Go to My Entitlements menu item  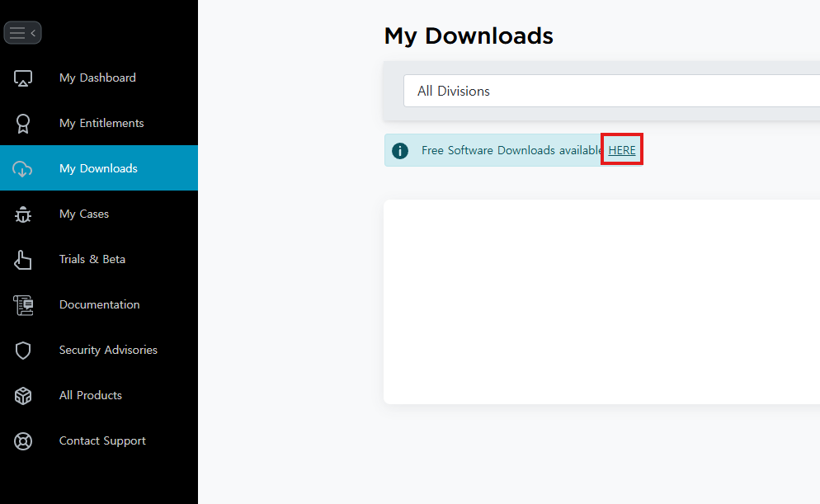pyautogui.click(x=99, y=124)
